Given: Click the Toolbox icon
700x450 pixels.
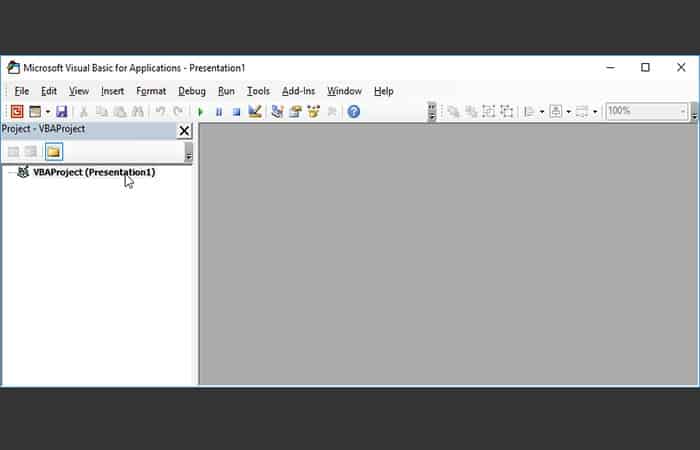Looking at the screenshot, I should pos(332,111).
